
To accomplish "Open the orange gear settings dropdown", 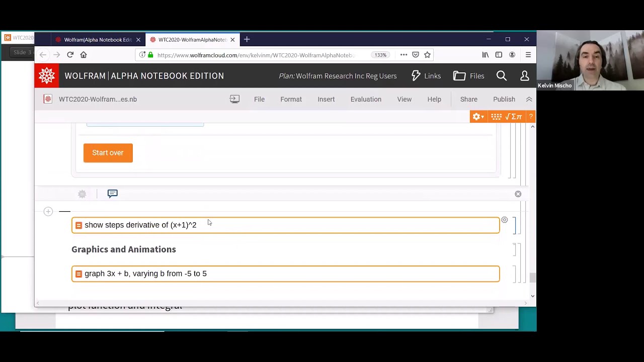I will click(x=478, y=117).
